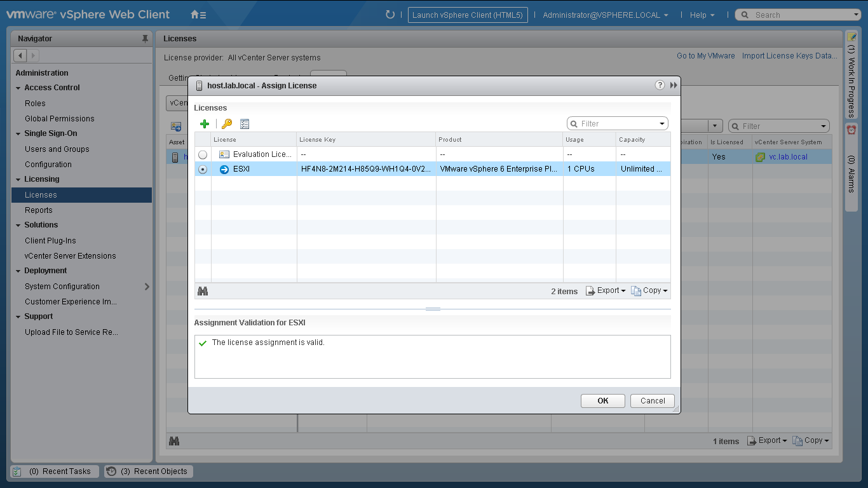Collapse the Access Control section
868x488 pixels.
pyautogui.click(x=18, y=88)
